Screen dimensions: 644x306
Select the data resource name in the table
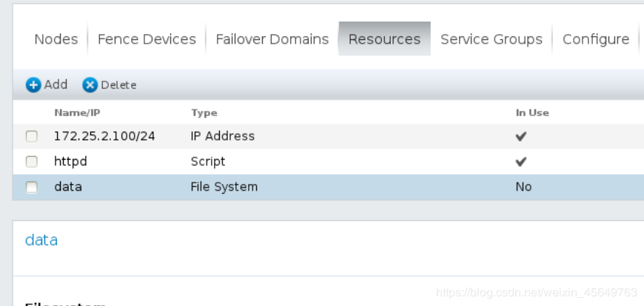68,187
